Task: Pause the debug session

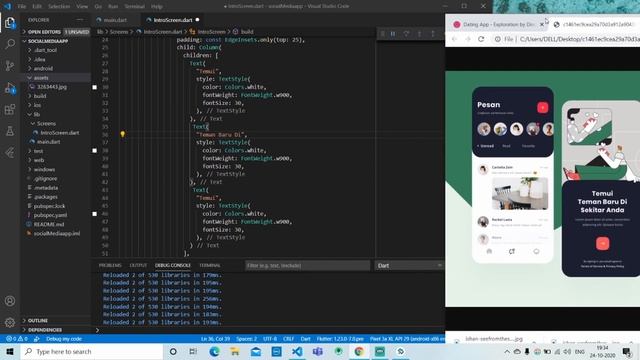Action: coord(393,34)
